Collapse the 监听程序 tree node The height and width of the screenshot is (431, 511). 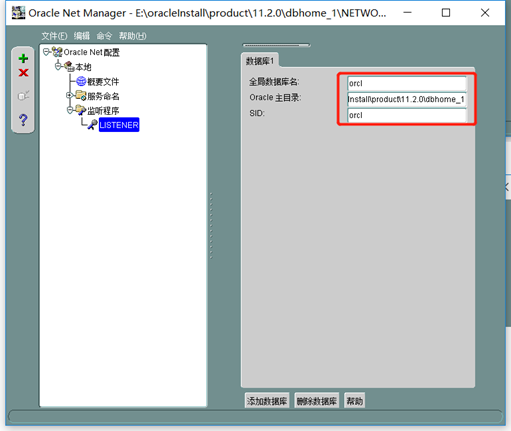click(70, 110)
